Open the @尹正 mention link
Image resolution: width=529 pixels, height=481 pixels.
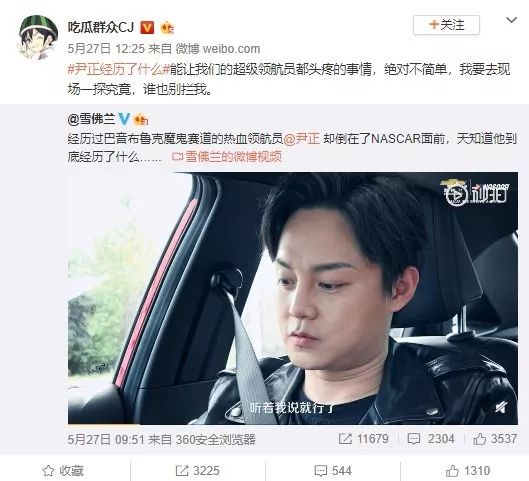(302, 139)
